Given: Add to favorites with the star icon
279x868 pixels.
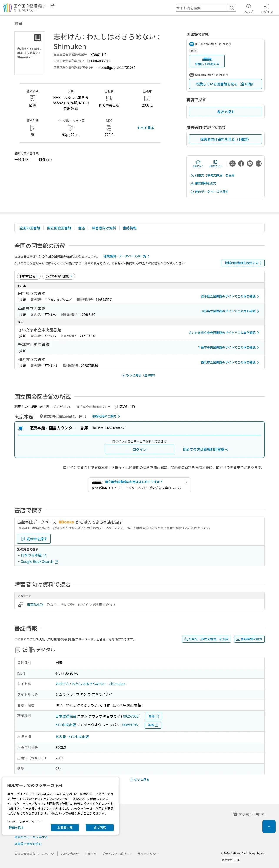Looking at the screenshot, I should [x=198, y=164].
